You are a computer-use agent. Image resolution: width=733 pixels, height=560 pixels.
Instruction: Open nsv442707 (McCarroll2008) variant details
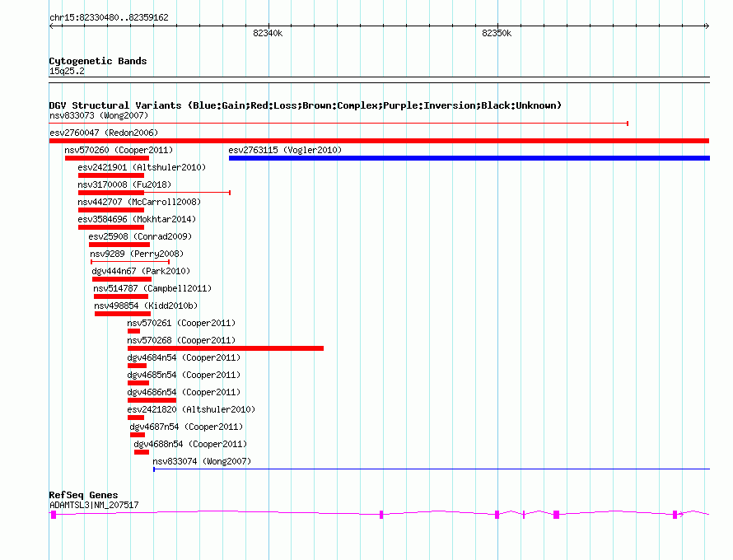[x=139, y=202]
